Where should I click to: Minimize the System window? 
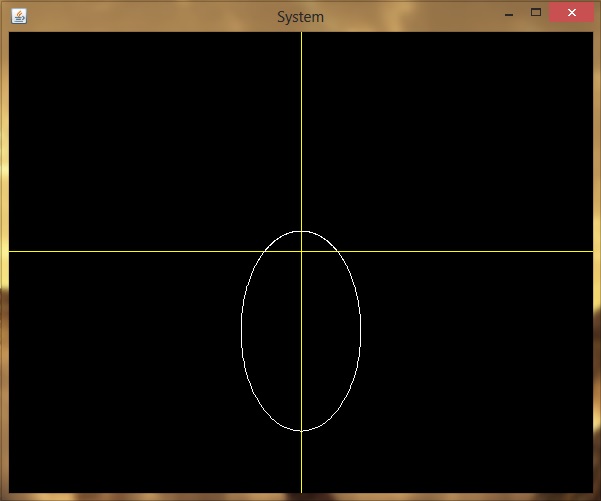coord(509,14)
